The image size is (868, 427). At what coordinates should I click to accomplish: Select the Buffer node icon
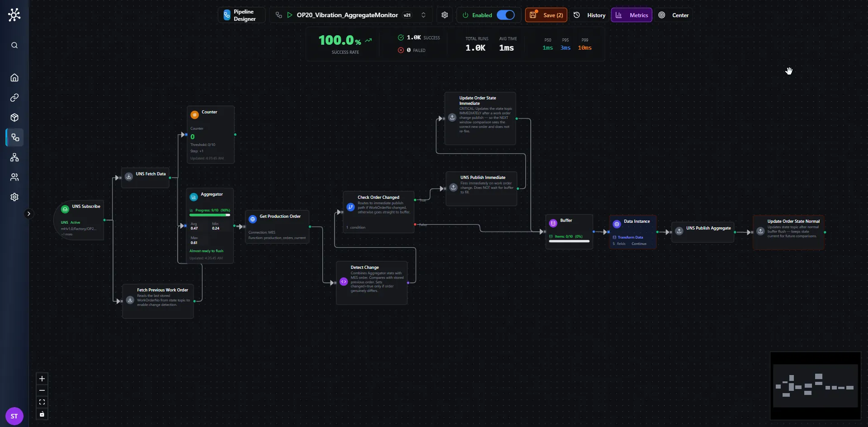pyautogui.click(x=553, y=223)
